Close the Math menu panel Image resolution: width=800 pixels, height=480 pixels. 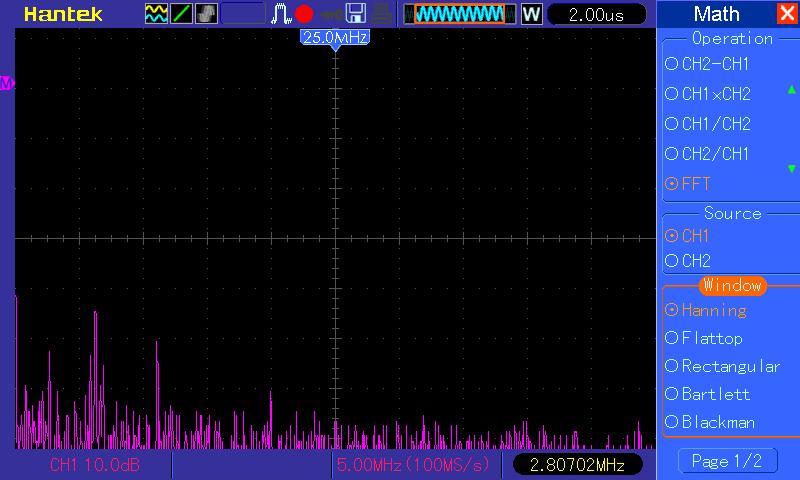coord(786,13)
